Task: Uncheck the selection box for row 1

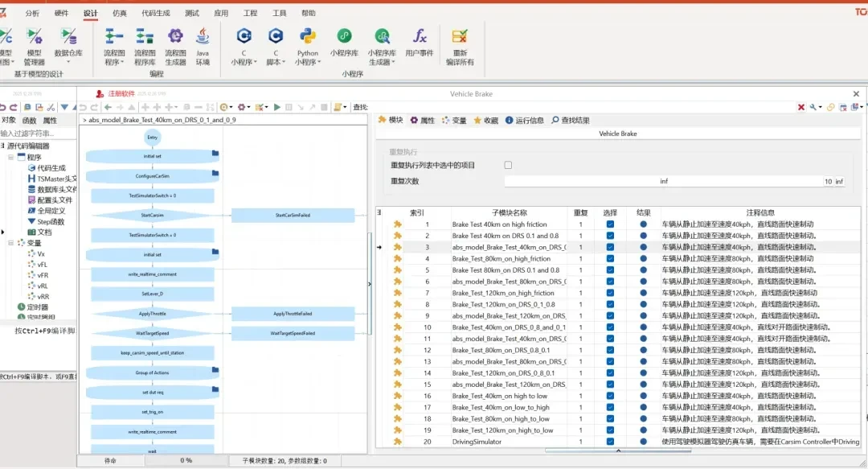Action: (610, 224)
